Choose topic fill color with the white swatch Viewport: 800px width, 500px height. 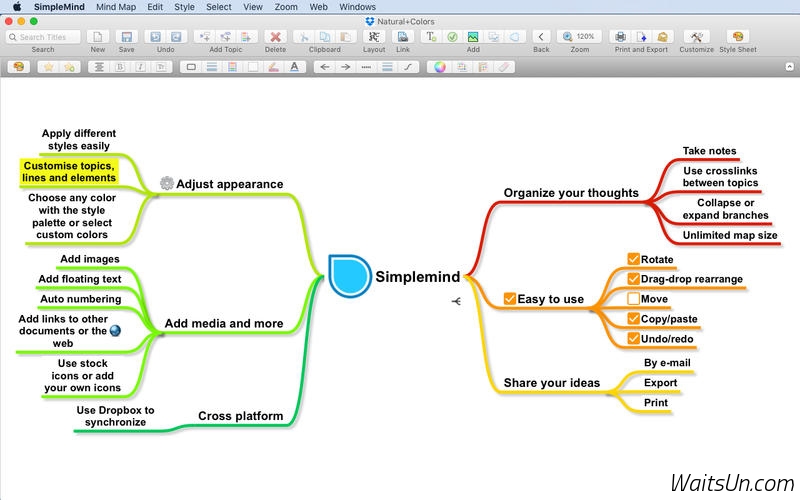[253, 67]
